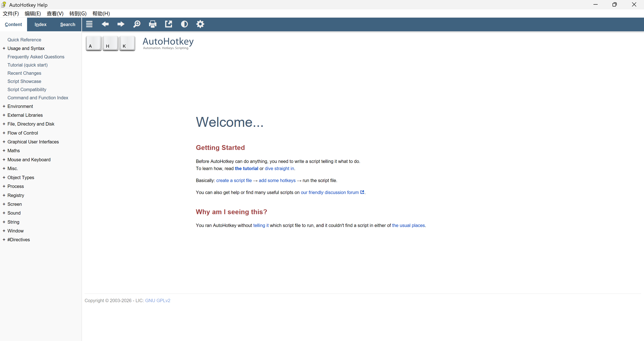Viewport: 644px width, 341px height.
Task: Expand the Process section
Action: click(x=4, y=186)
